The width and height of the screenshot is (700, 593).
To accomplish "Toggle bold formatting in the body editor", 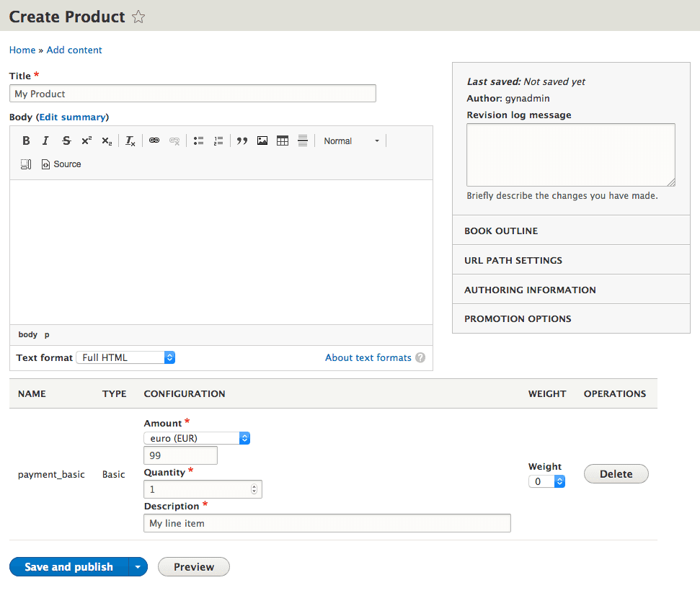I will tap(26, 141).
